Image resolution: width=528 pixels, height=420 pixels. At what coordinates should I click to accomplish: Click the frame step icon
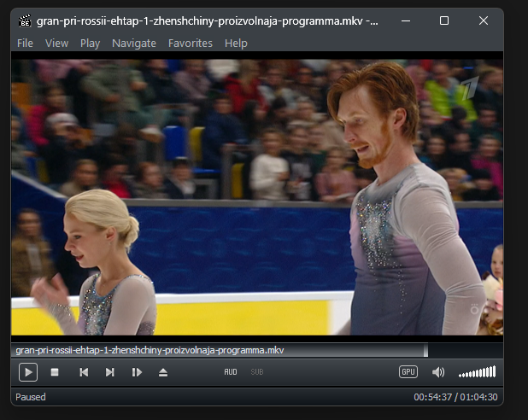coord(137,372)
